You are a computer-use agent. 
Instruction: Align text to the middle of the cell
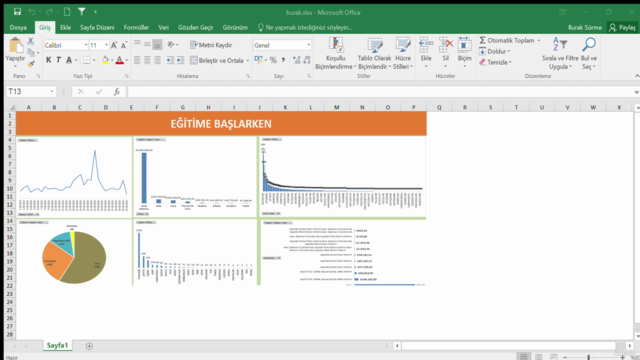147,44
